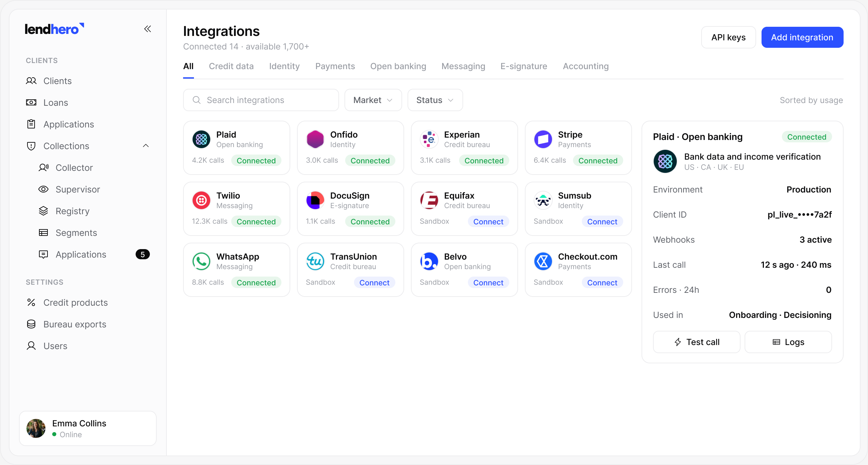Collapse the sidebar with the double-chevron icon
Image resolution: width=868 pixels, height=465 pixels.
pyautogui.click(x=147, y=29)
